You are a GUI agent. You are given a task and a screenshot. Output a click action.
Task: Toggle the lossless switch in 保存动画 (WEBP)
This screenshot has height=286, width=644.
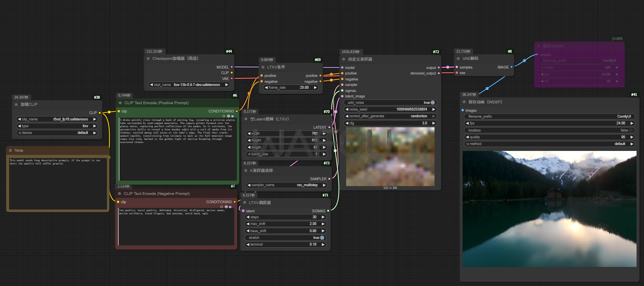click(631, 130)
